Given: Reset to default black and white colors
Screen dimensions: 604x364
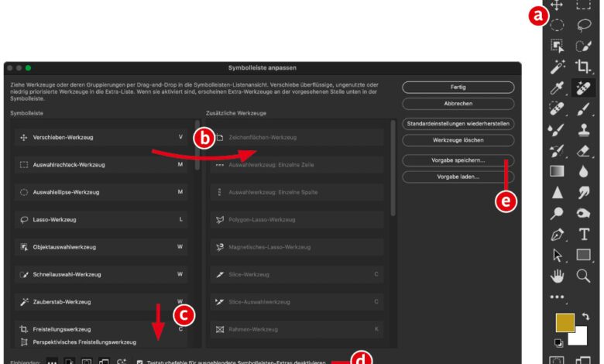Looking at the screenshot, I should [x=558, y=342].
